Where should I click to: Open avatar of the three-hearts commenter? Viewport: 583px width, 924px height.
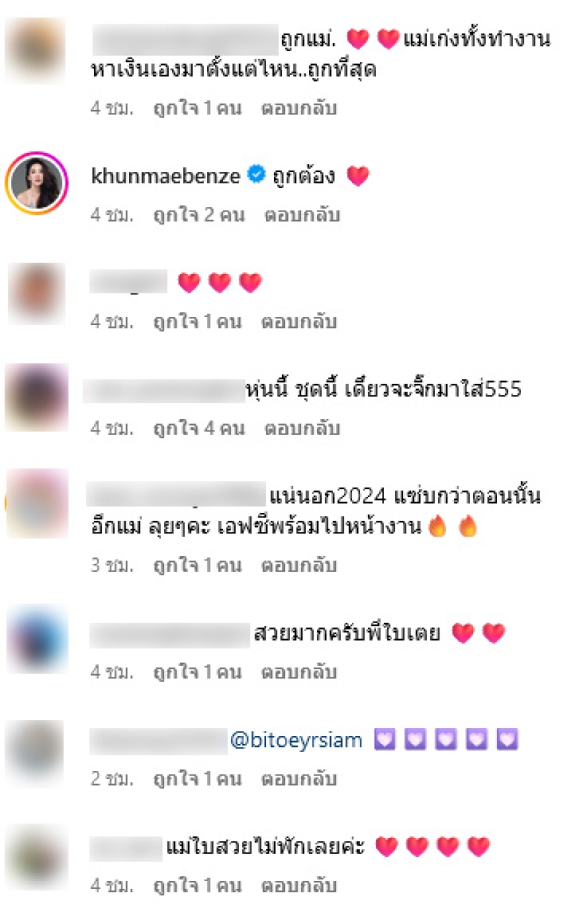(x=37, y=292)
